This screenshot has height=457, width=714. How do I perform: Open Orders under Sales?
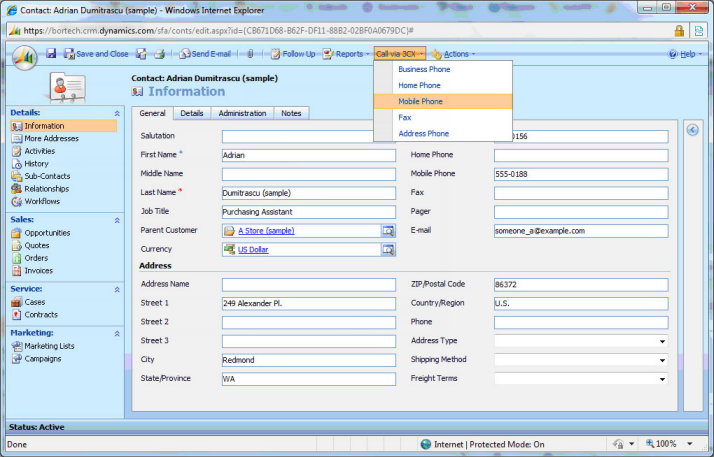tap(30, 258)
